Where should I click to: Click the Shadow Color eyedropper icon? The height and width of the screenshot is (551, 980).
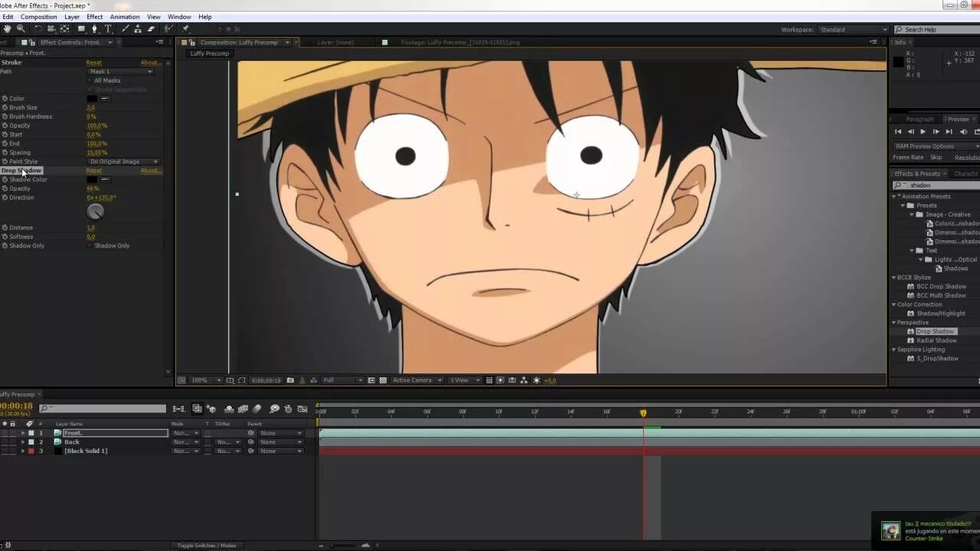coord(106,180)
